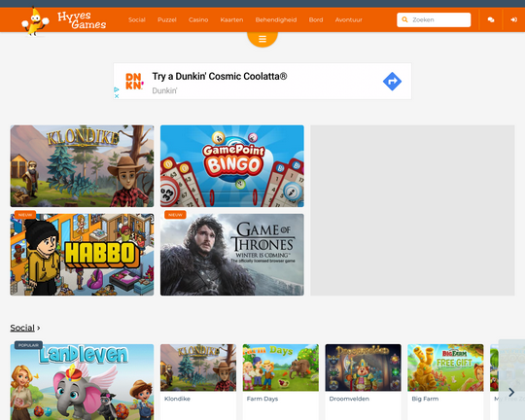Viewport: 525px width, 420px height.
Task: Click the search magnifier icon
Action: 404,19
